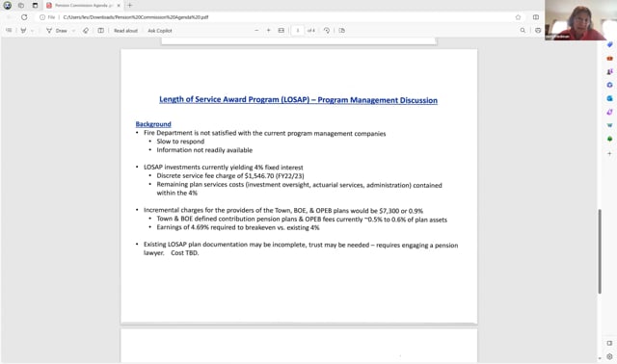Open a new browser tab
The image size is (617, 364).
click(x=129, y=6)
